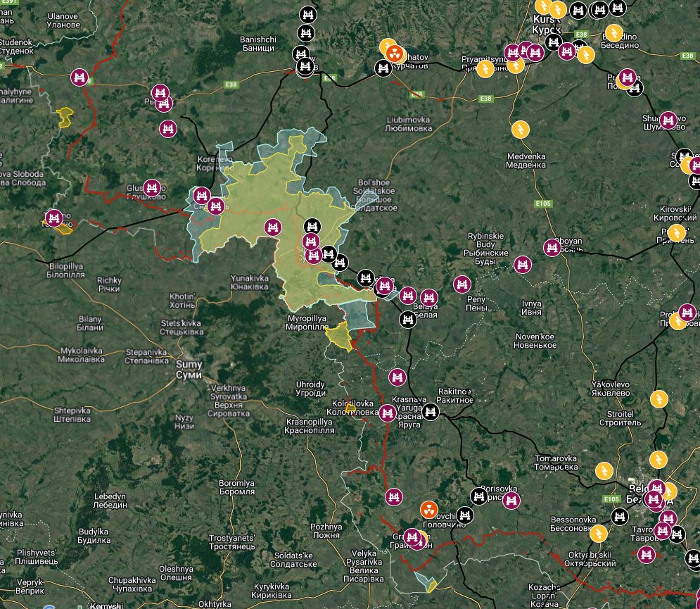
Task: Select the Myropillya label
Action: point(307,322)
